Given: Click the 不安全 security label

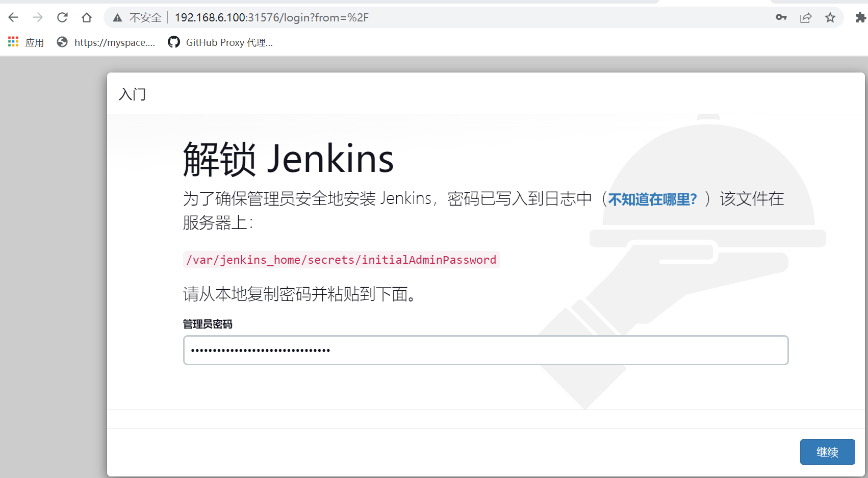Looking at the screenshot, I should click(145, 18).
